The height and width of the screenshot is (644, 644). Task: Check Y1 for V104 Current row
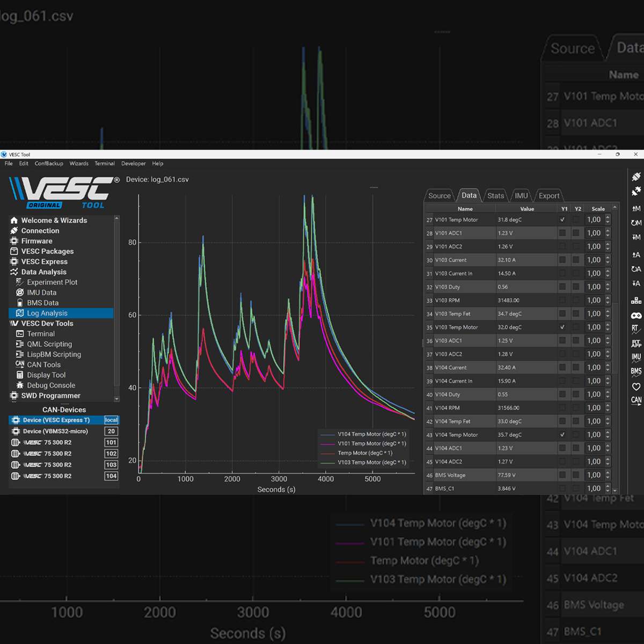(562, 368)
